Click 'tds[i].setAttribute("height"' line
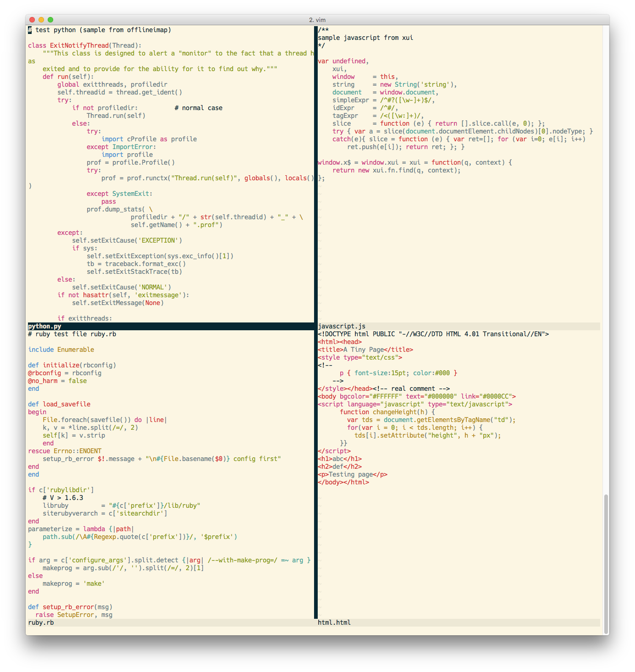This screenshot has height=672, width=635. click(428, 435)
